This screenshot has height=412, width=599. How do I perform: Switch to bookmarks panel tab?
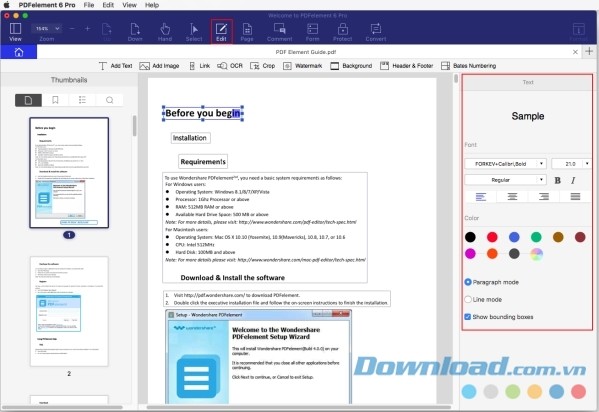pyautogui.click(x=55, y=100)
